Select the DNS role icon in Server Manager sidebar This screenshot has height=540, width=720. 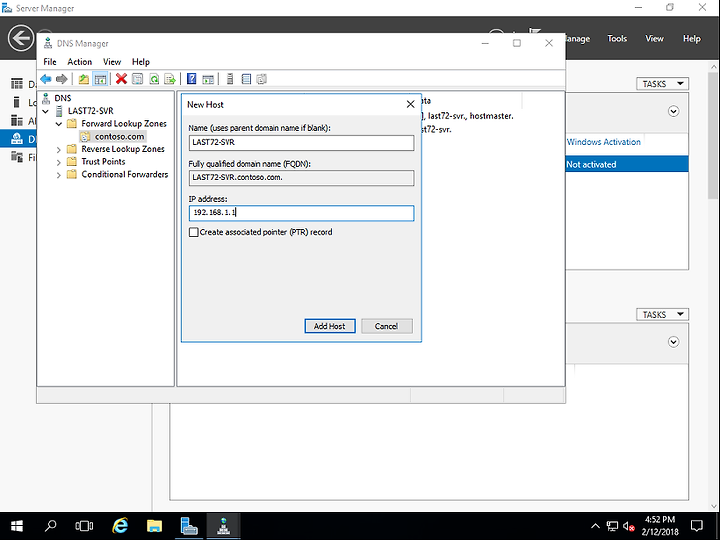click(17, 139)
